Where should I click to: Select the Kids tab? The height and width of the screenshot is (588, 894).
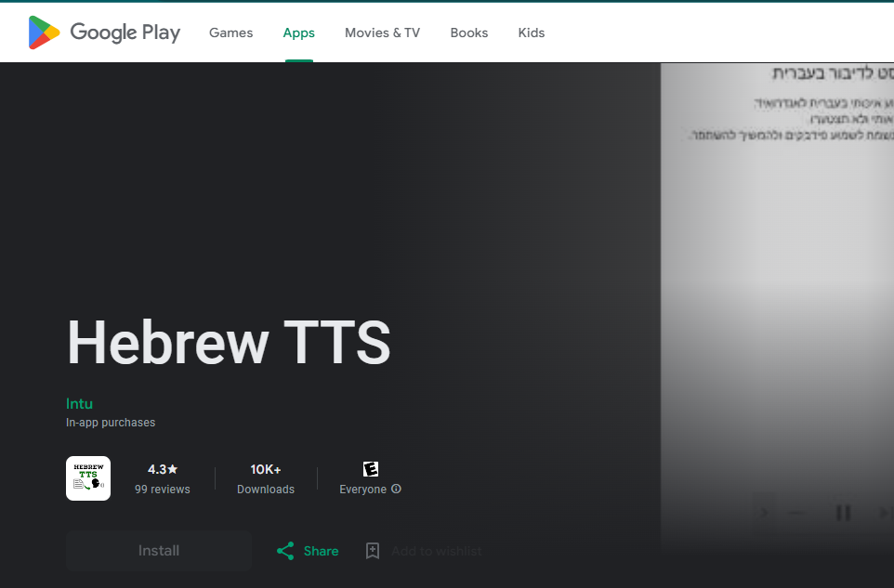tap(532, 33)
